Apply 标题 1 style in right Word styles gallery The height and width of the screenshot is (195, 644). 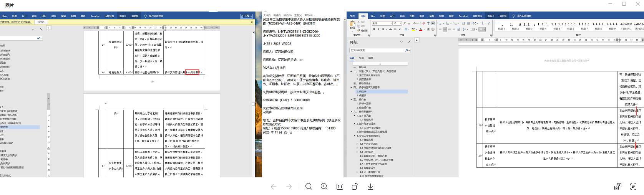[x=501, y=26]
